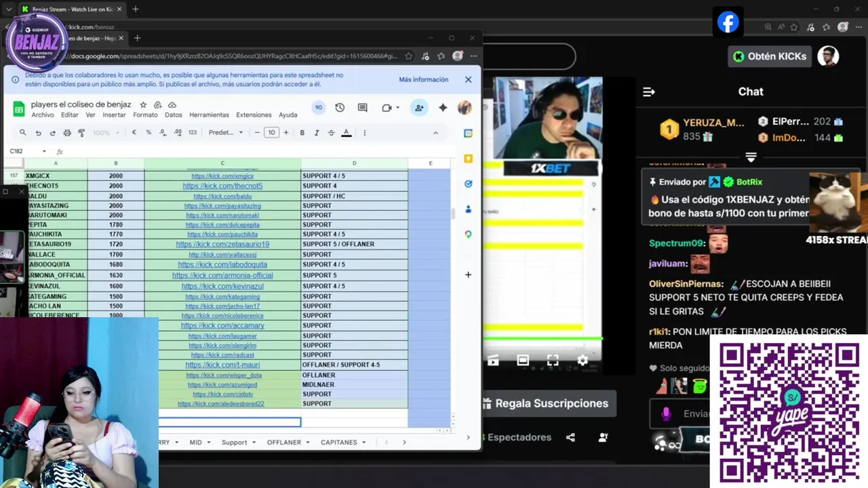Open the Extensiones menu
Image resolution: width=868 pixels, height=488 pixels.
coord(254,115)
